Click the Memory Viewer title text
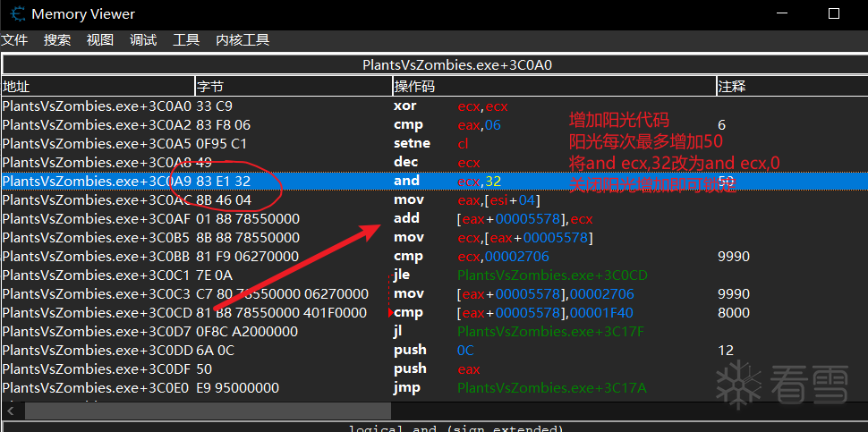The height and width of the screenshot is (432, 868). tap(83, 13)
